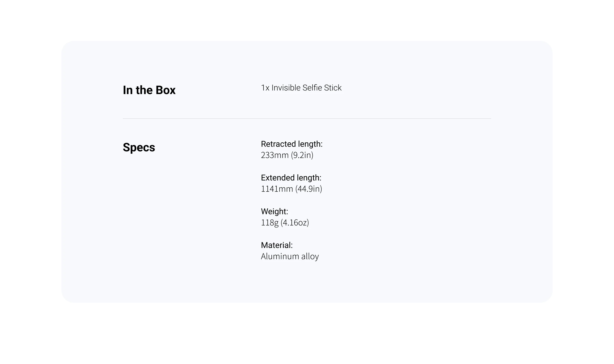This screenshot has width=614, height=364.
Task: Click the 'Material:' label
Action: (x=277, y=245)
